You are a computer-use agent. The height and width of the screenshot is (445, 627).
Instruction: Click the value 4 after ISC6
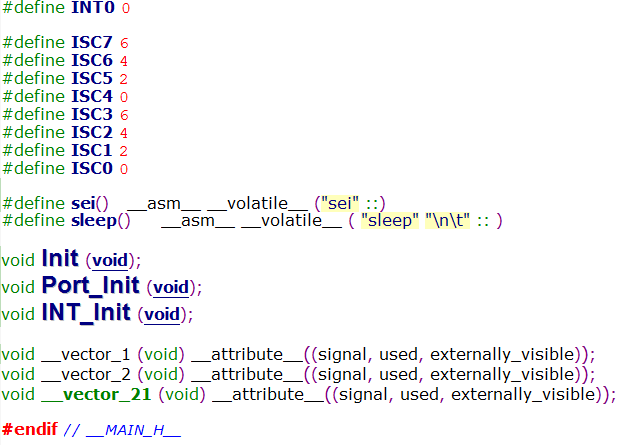tap(124, 61)
